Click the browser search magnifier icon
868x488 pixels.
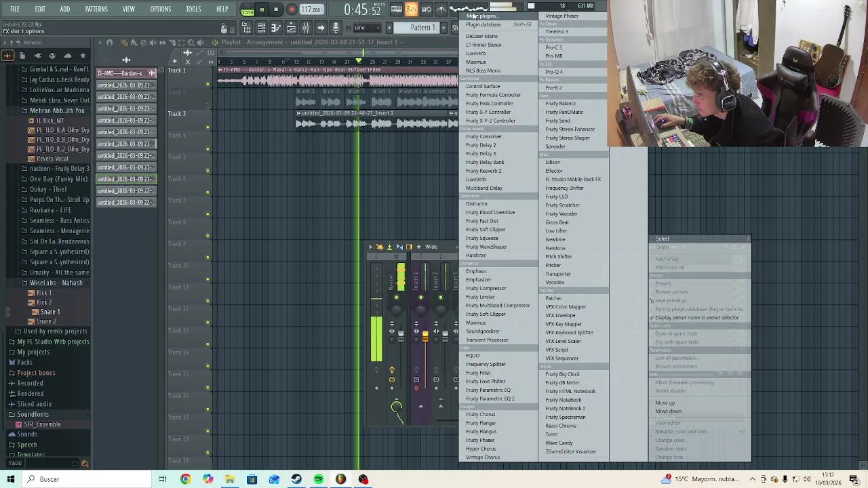(x=85, y=464)
